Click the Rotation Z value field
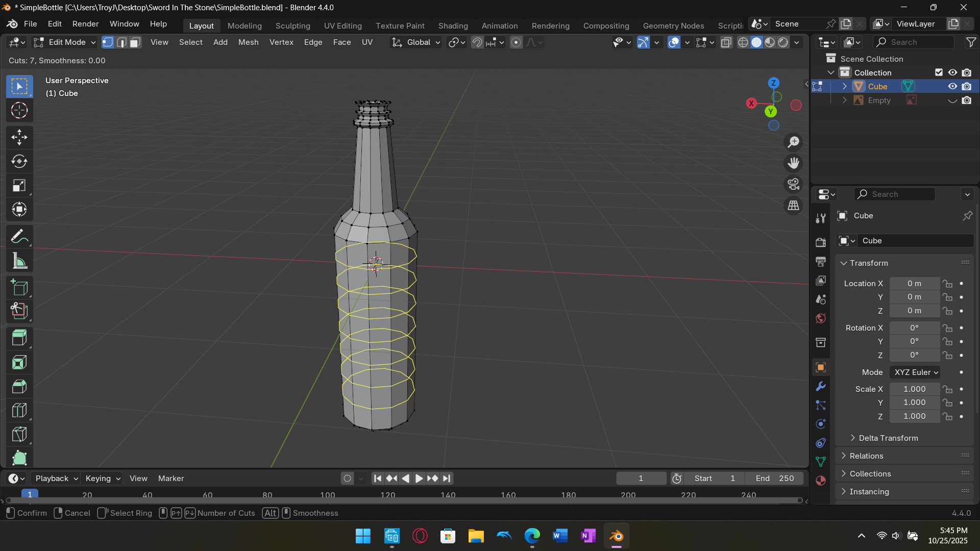980x551 pixels. (x=915, y=355)
